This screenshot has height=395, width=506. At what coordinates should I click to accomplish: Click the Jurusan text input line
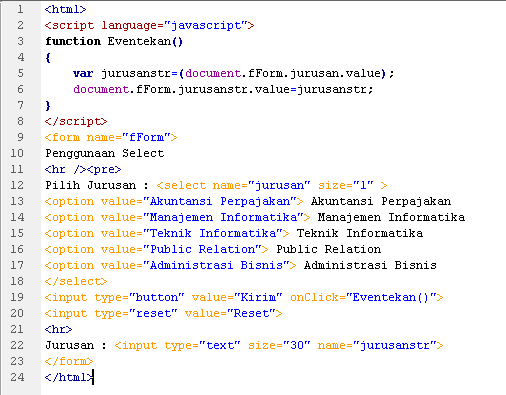(x=244, y=345)
